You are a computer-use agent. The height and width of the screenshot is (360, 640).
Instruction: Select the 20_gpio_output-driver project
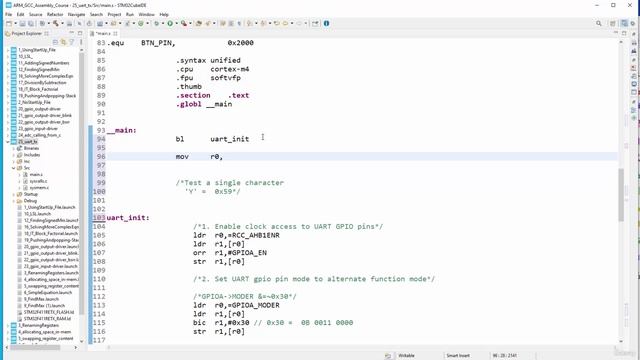click(x=39, y=109)
